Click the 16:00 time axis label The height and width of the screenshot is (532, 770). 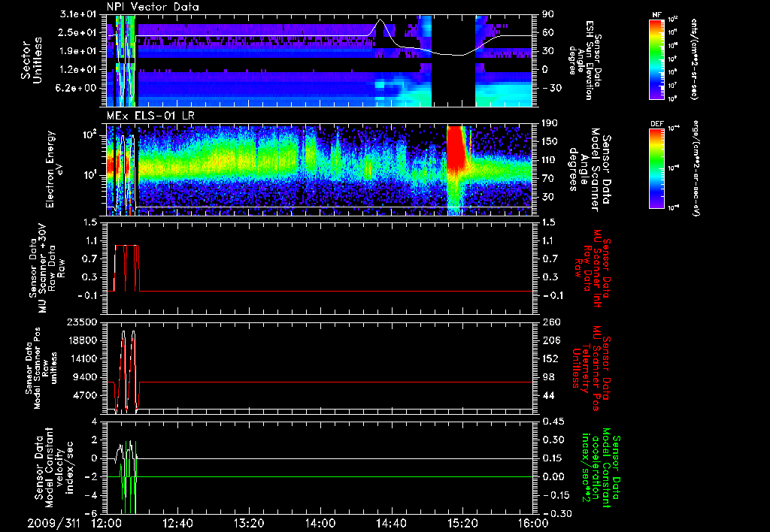pos(533,523)
